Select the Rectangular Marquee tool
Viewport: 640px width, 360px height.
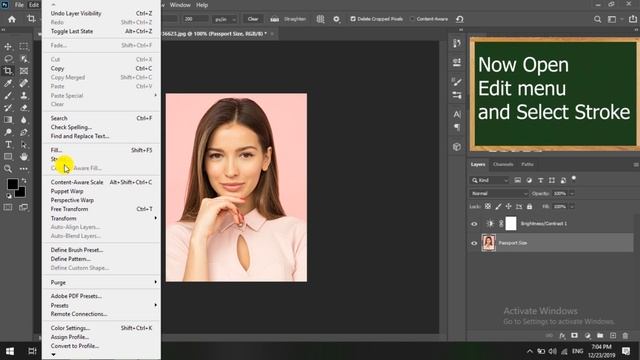[x=24, y=47]
